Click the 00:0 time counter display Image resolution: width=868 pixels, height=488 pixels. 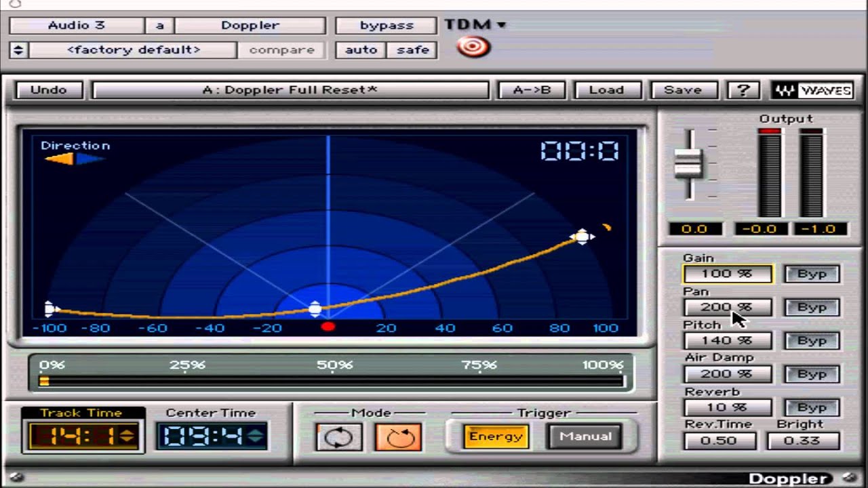[579, 150]
